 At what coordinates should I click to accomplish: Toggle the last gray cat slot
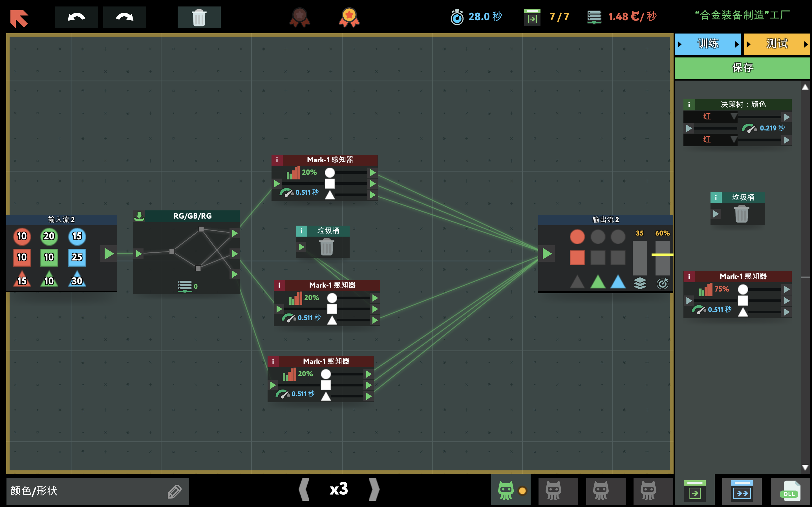click(x=648, y=491)
